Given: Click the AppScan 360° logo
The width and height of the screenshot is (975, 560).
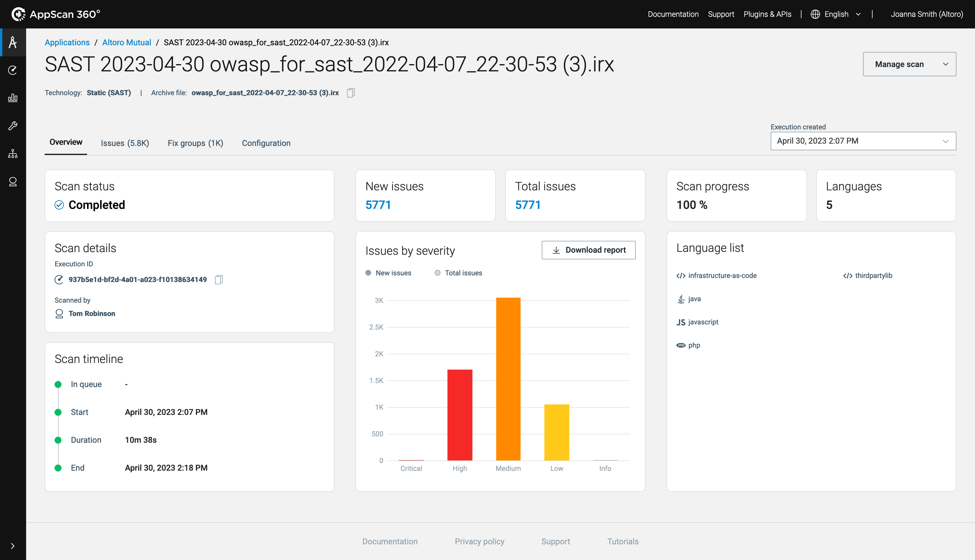Looking at the screenshot, I should pos(56,14).
